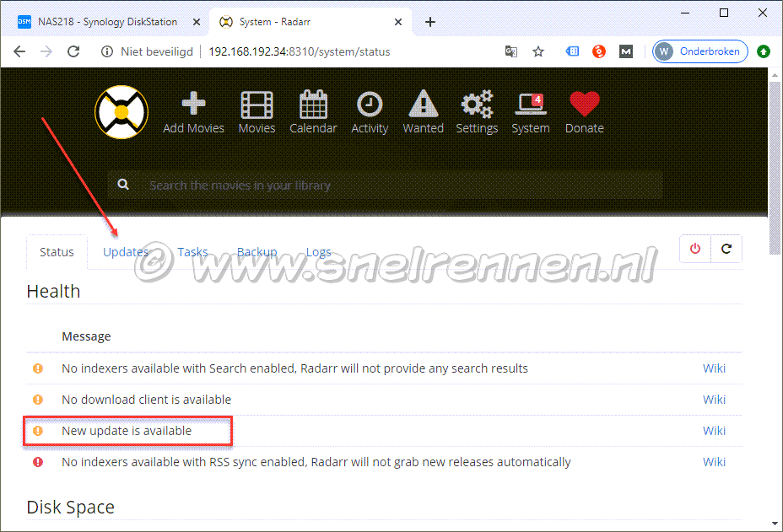This screenshot has width=783, height=532.
Task: Click the red shutdown power button
Action: (x=695, y=249)
